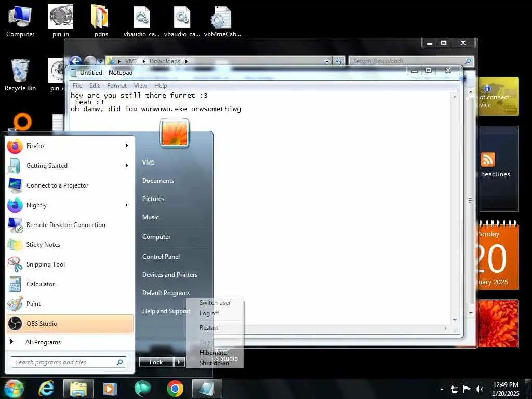
Task: Expand Getting Started submenu arrow
Action: click(x=127, y=166)
